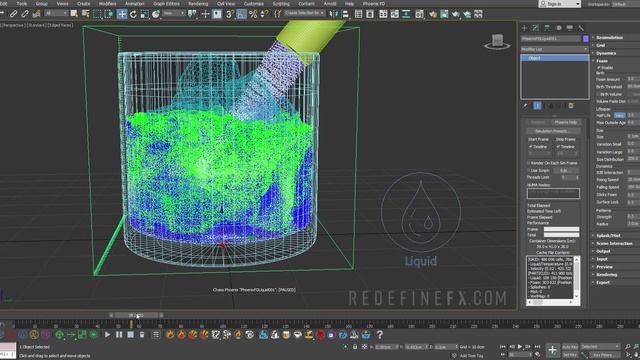Expand the Output rollout
The height and width of the screenshot is (360, 640).
[x=603, y=251]
